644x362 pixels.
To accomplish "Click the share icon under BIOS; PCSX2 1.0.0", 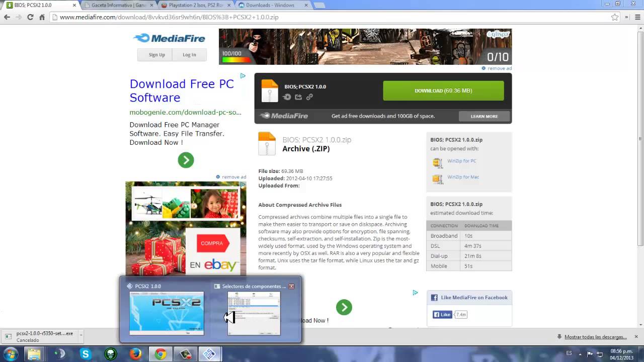I will 298,97.
